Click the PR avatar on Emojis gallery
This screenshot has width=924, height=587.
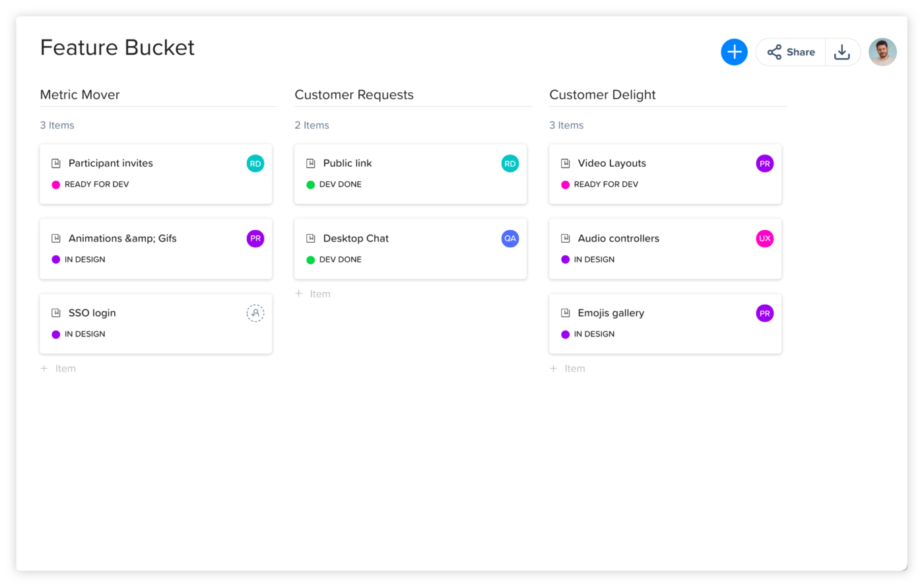click(x=764, y=313)
